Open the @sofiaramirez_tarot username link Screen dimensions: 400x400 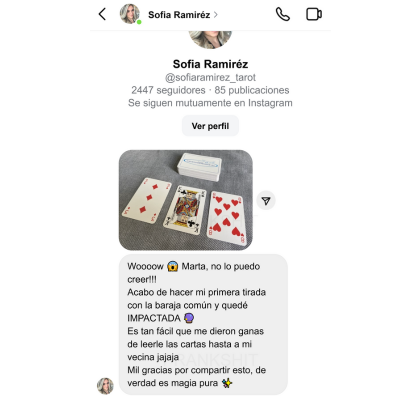[210, 77]
